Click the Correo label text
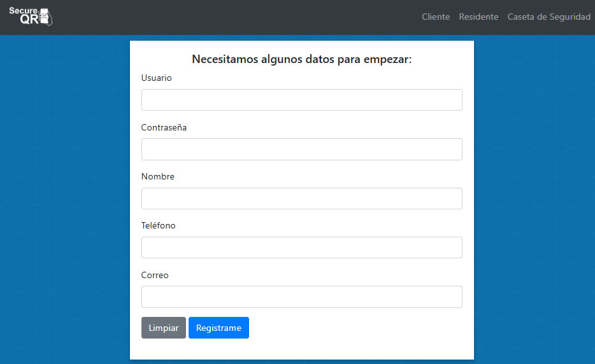Screen dimensions: 595x364 [x=155, y=275]
